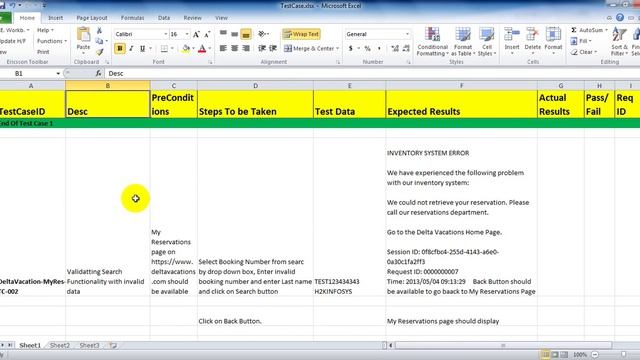Open the Insert ribbon tab
Screen dimensions: 640x360
click(x=56, y=18)
